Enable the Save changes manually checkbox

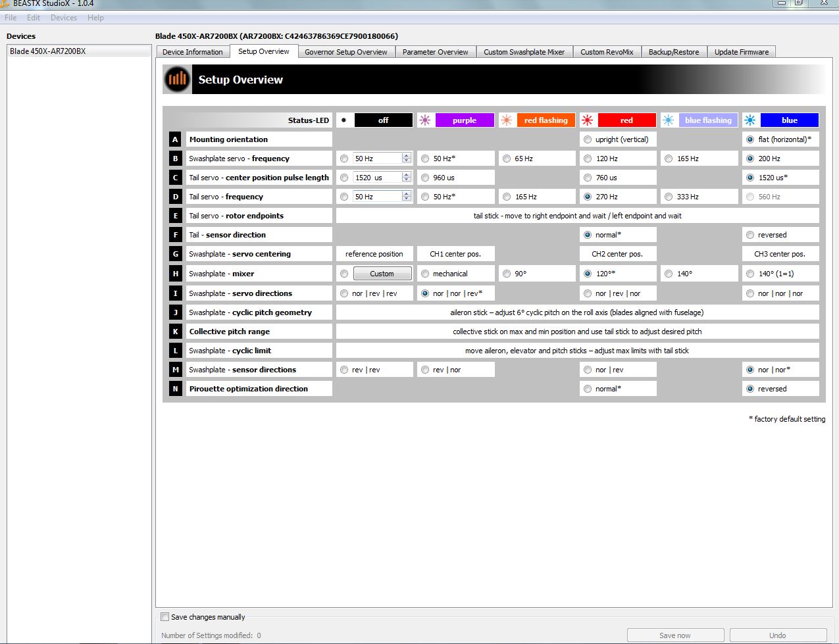[x=165, y=617]
